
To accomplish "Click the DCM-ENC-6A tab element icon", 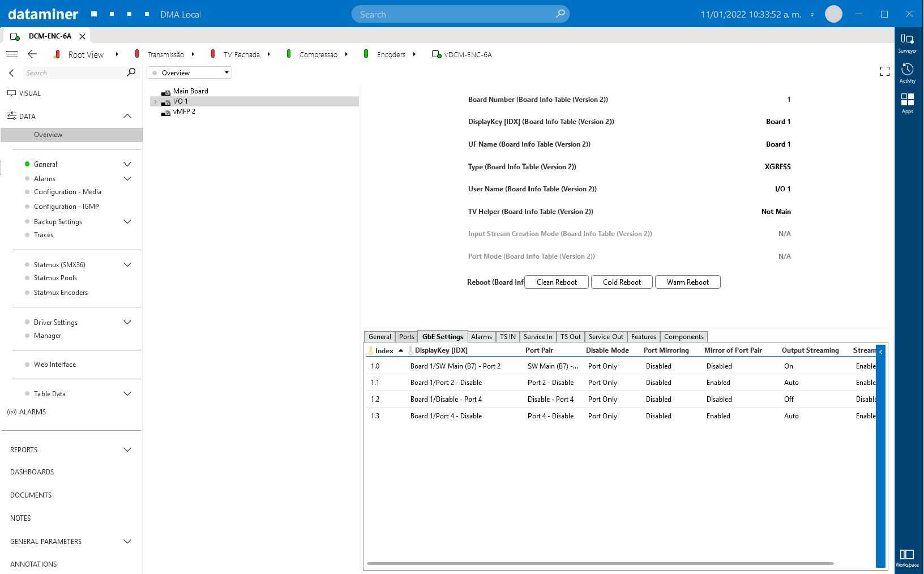I will point(15,36).
